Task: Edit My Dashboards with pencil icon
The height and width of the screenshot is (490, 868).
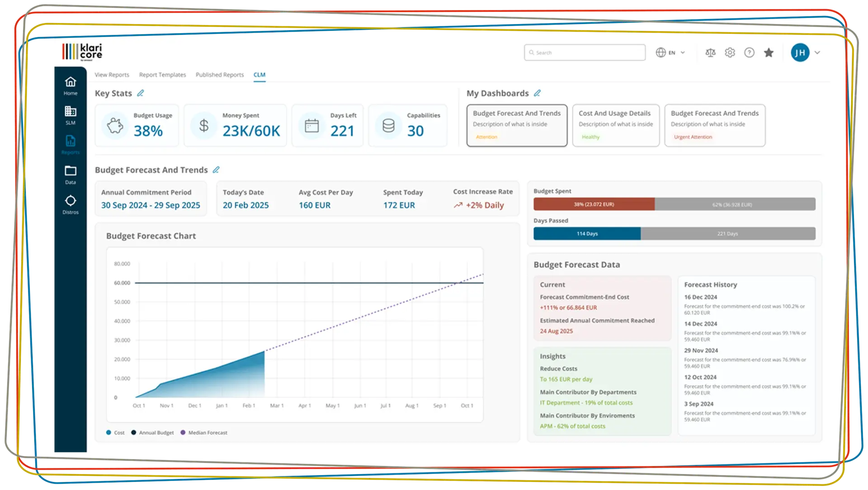Action: [537, 93]
